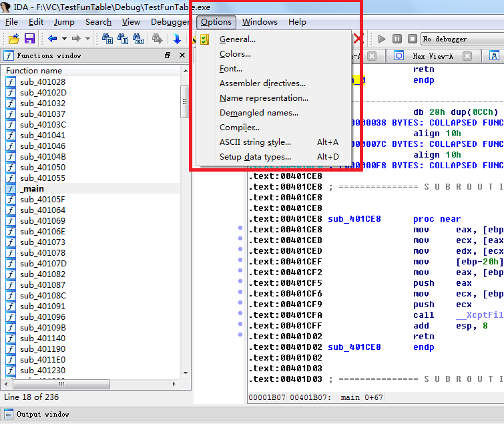Viewport: 504px width, 424px height.
Task: Click the grayed binoculars search-next icon
Action: pos(157,39)
